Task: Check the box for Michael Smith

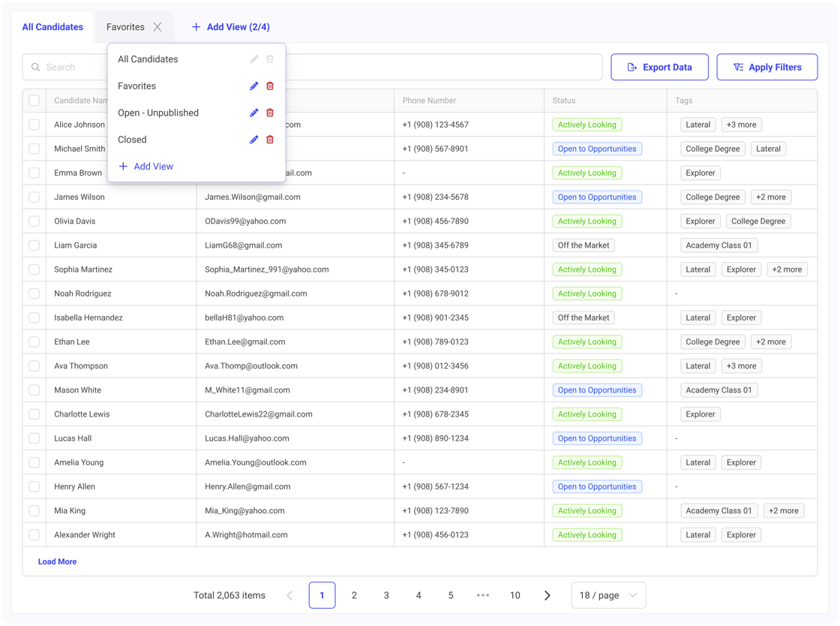Action: click(34, 149)
